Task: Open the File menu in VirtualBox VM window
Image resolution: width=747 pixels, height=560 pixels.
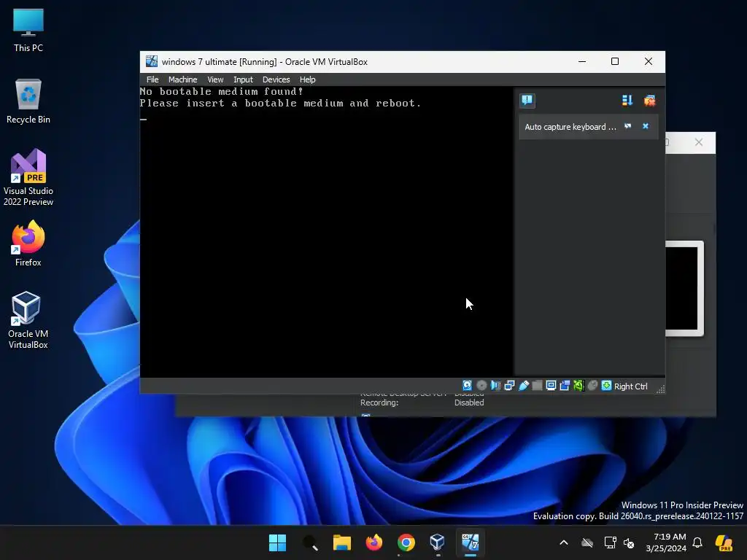Action: click(152, 79)
